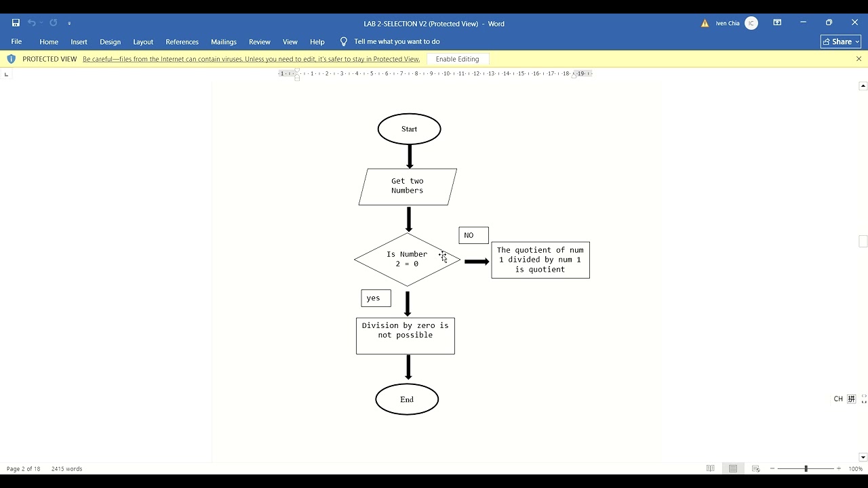Select the 'Division by zero is not possible' box
This screenshot has height=488, width=868.
pyautogui.click(x=406, y=335)
